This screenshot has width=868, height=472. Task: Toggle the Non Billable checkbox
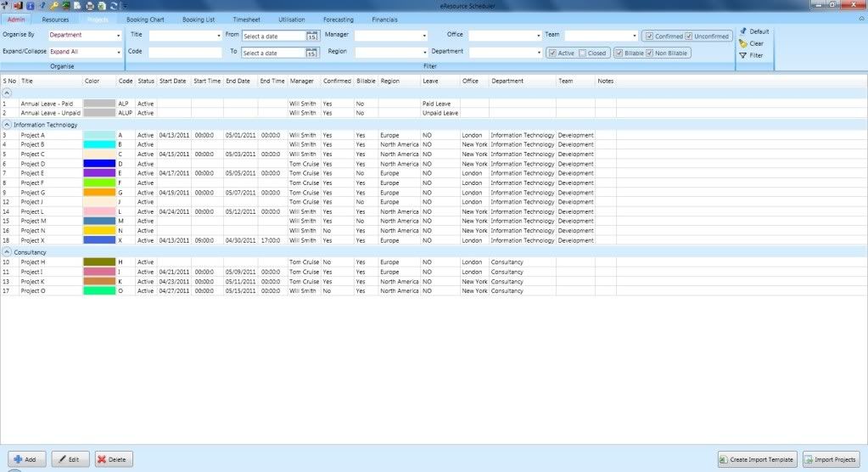[649, 53]
